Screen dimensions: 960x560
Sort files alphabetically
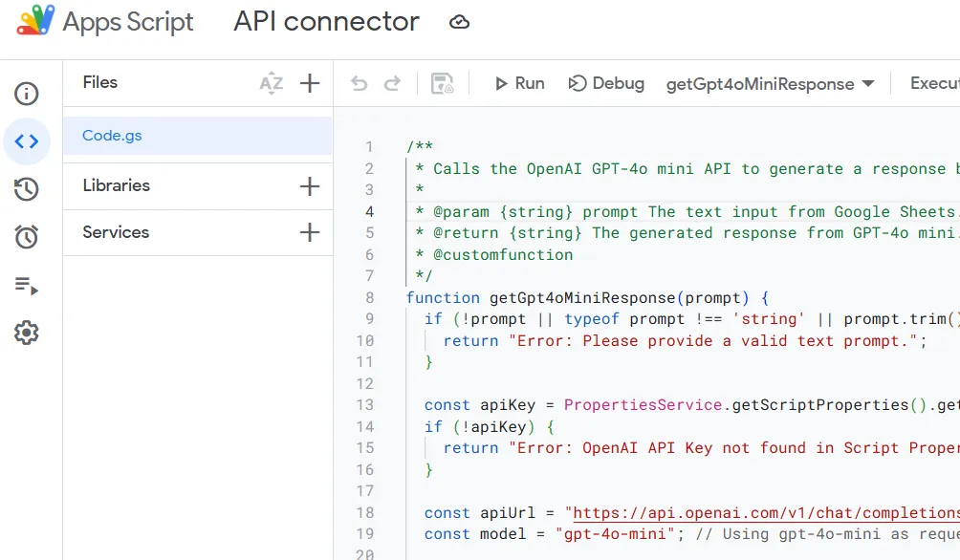click(273, 83)
